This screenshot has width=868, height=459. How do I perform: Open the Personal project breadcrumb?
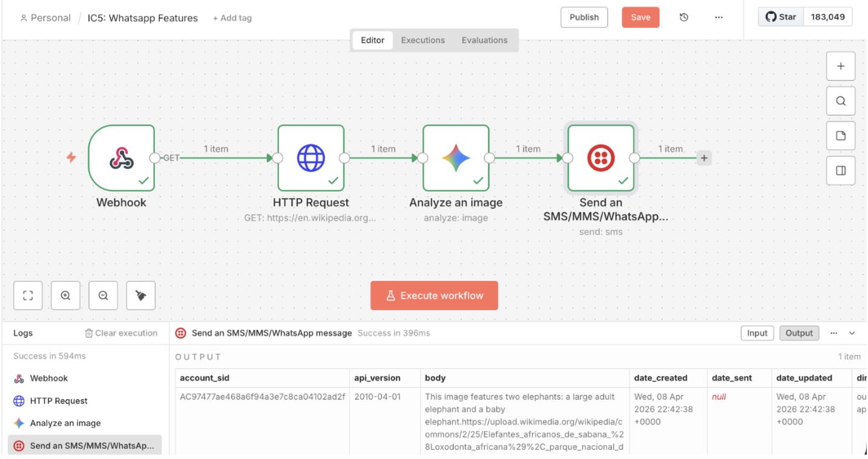click(x=46, y=18)
